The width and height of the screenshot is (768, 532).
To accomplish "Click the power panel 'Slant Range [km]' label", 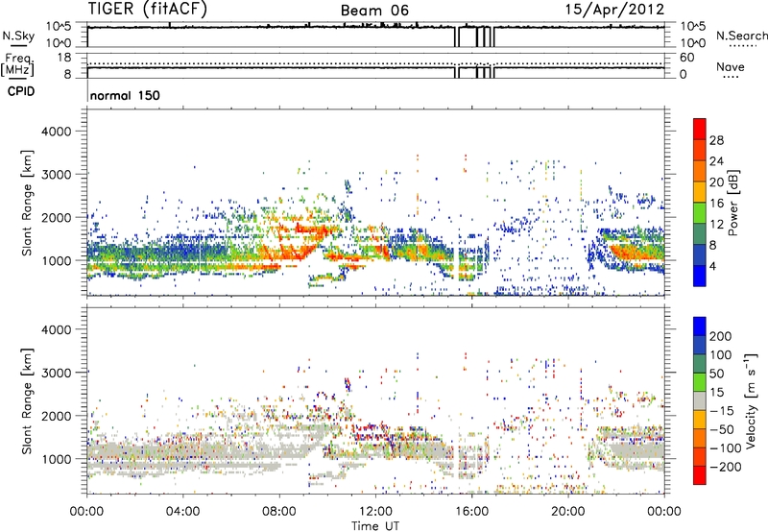I will pyautogui.click(x=27, y=204).
